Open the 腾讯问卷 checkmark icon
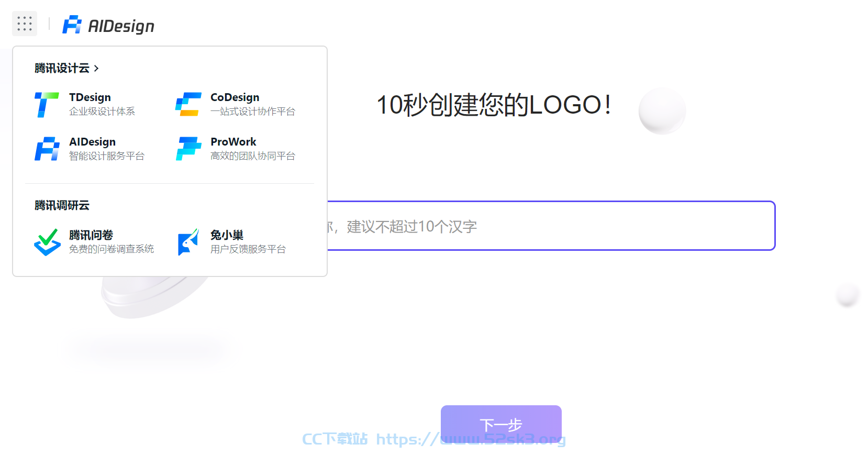Screen dimensions: 868x455 [47, 242]
